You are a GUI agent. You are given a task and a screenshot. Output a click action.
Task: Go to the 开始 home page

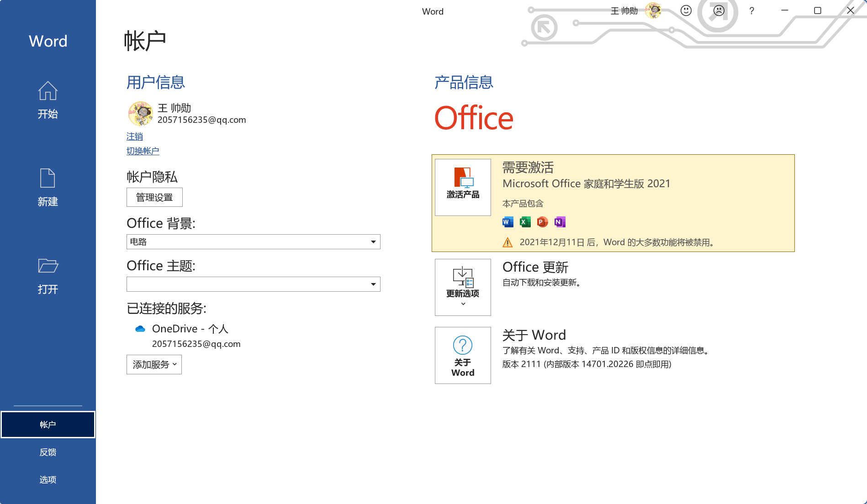click(48, 100)
